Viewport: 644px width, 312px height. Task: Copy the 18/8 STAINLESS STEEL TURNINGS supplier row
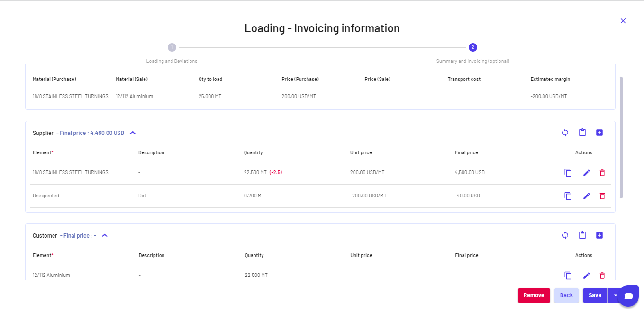568,173
